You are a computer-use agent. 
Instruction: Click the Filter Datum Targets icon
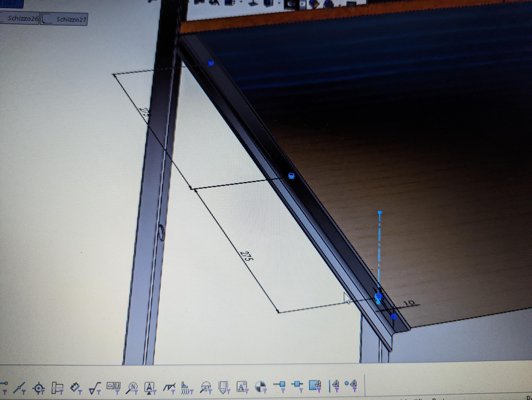(206, 388)
